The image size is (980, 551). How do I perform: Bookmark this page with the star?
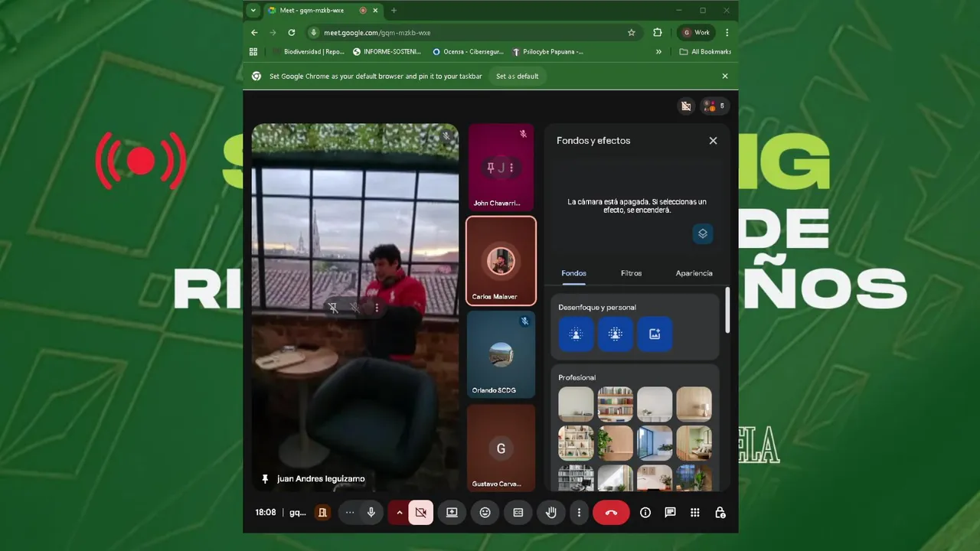point(632,33)
